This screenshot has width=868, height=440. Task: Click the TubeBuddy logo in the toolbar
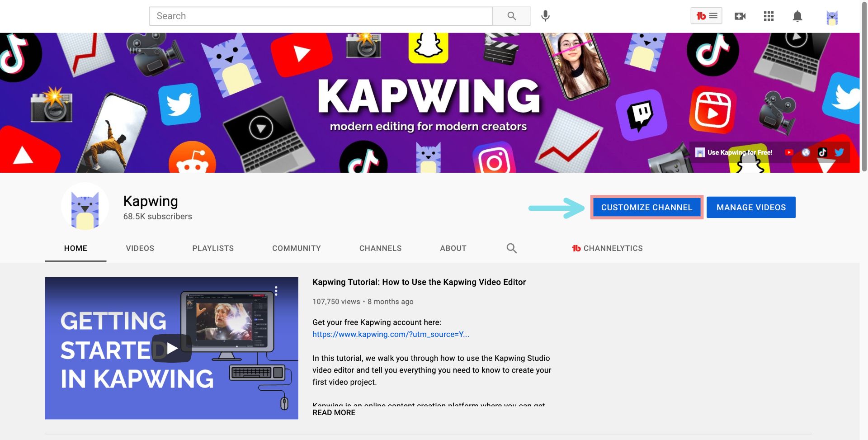tap(700, 15)
